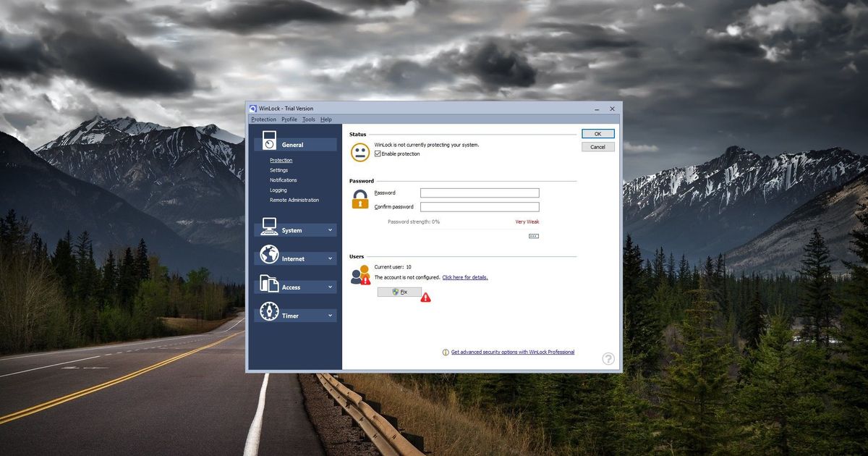This screenshot has height=456, width=868.
Task: Expand the Timer section chevron
Action: [x=331, y=316]
